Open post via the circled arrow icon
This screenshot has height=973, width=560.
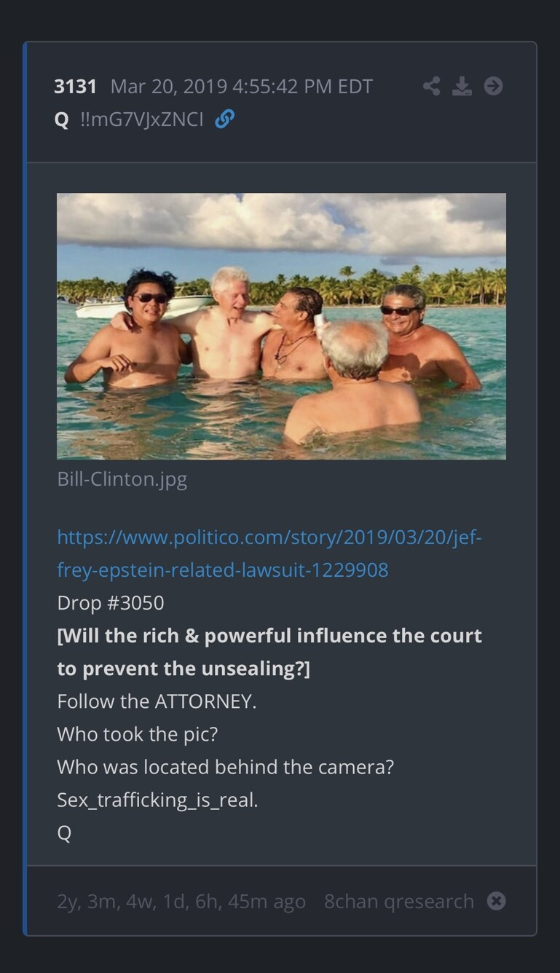(493, 86)
